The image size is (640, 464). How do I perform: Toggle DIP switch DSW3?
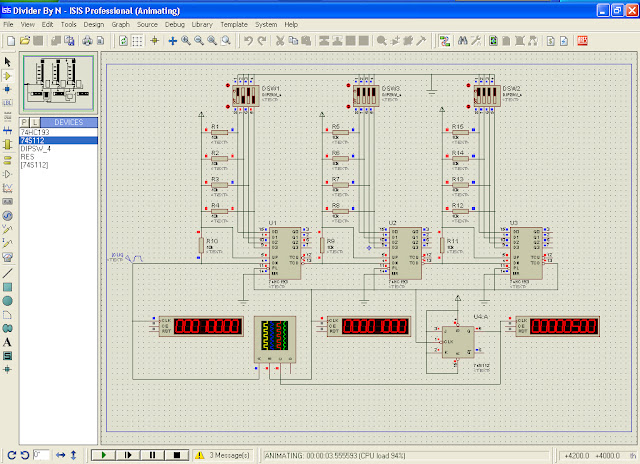pyautogui.click(x=366, y=96)
